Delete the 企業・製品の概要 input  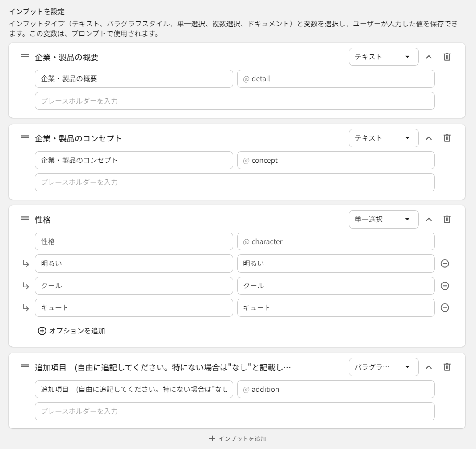coord(447,57)
